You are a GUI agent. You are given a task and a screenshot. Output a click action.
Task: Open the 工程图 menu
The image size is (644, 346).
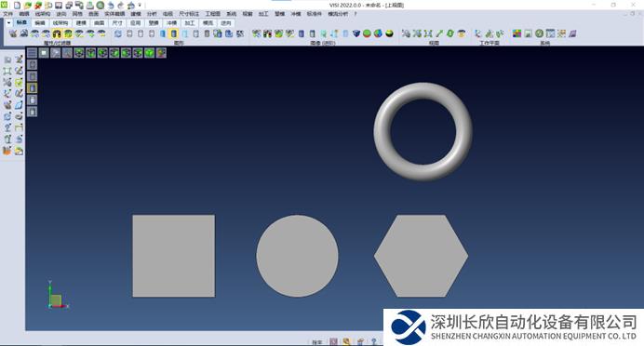pos(212,14)
